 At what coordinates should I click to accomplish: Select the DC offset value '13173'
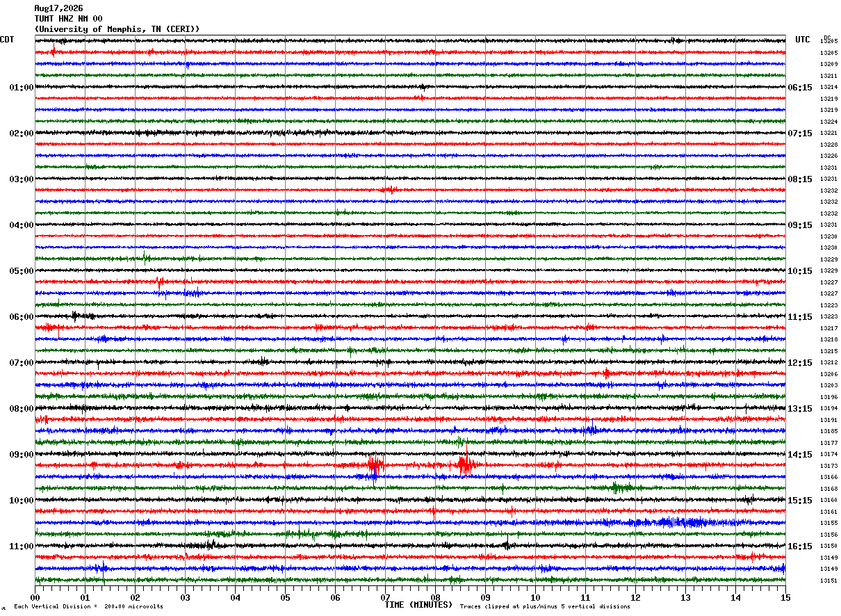828,466
